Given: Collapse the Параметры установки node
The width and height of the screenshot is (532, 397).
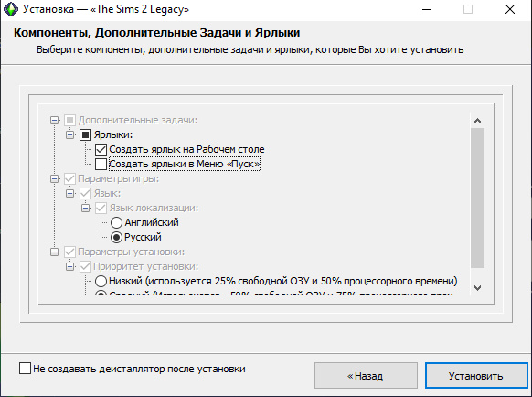Looking at the screenshot, I should pos(54,252).
